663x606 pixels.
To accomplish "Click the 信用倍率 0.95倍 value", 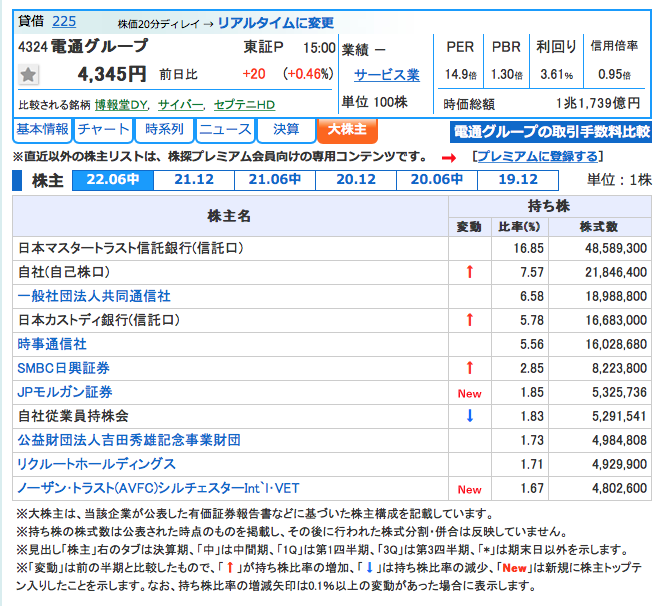I will click(614, 75).
